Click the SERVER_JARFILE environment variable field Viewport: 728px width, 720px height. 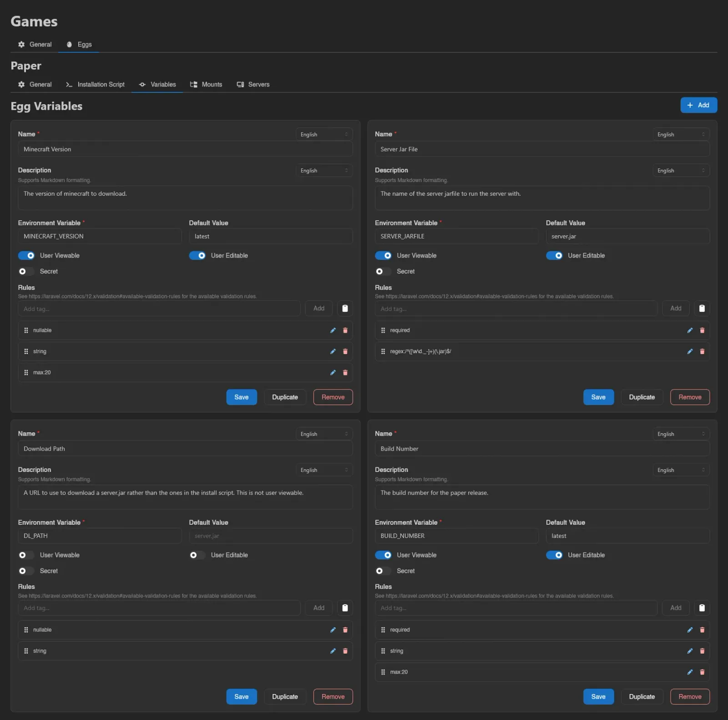pos(456,236)
